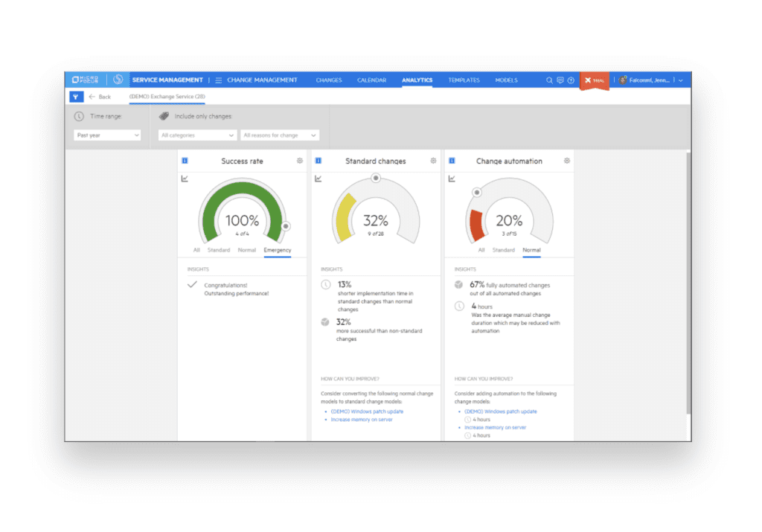Image resolution: width=762 pixels, height=532 pixels.
Task: Open the search magnifier in the top bar
Action: point(549,80)
